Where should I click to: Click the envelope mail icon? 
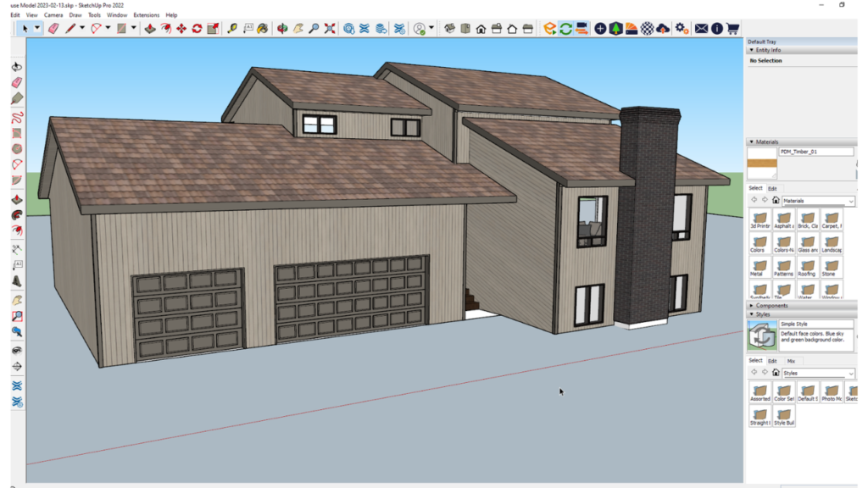(x=701, y=29)
